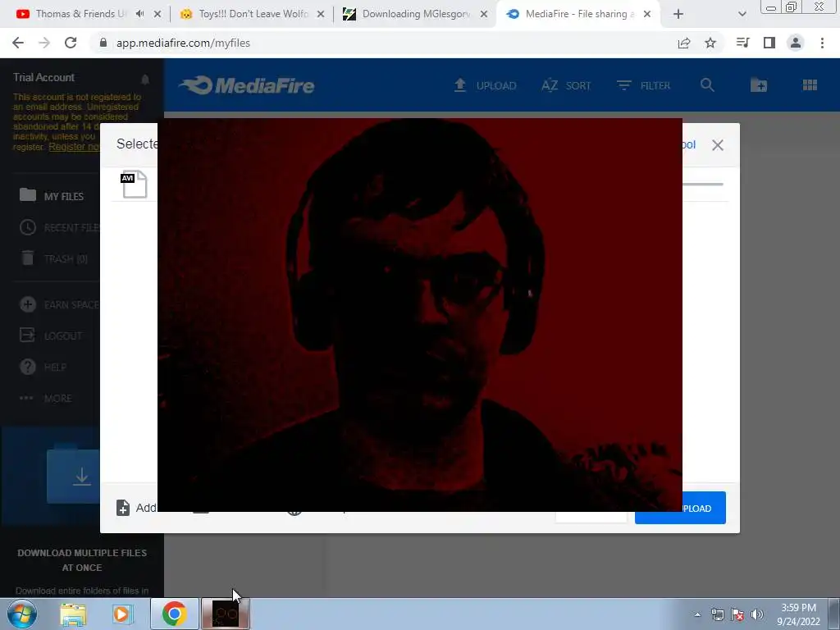Select the MediaFire File sharing tab
Viewport: 840px width, 630px height.
578,14
